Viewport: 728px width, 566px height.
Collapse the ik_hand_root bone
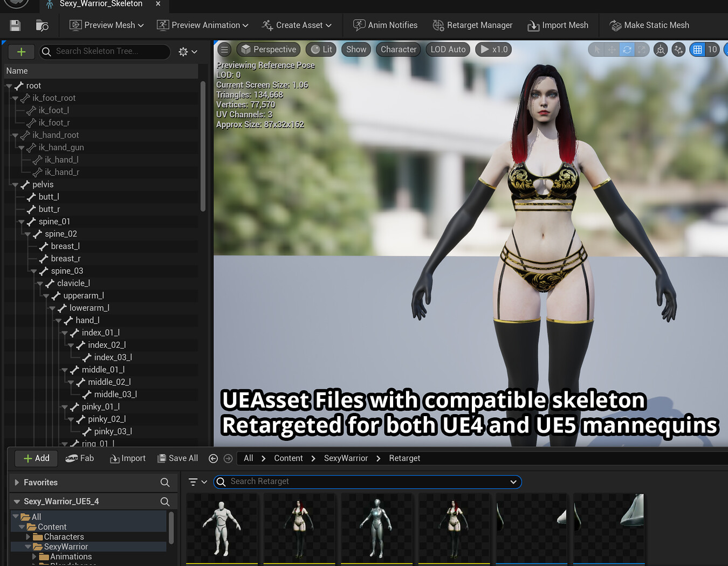tap(15, 135)
